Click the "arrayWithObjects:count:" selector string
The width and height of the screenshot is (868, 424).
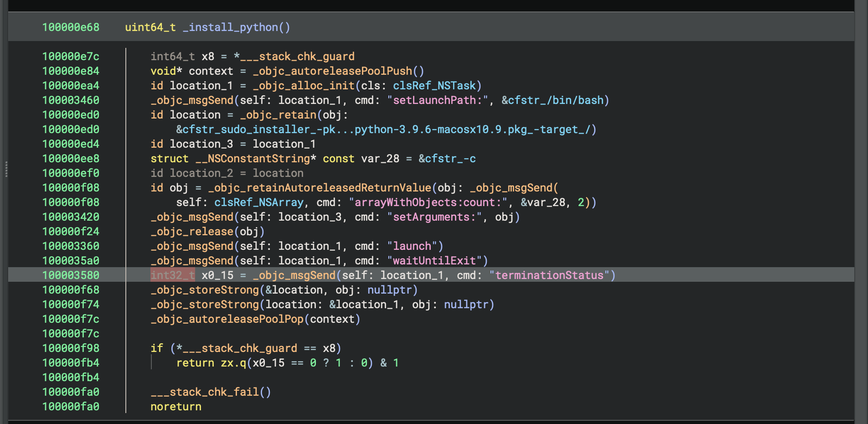click(428, 202)
